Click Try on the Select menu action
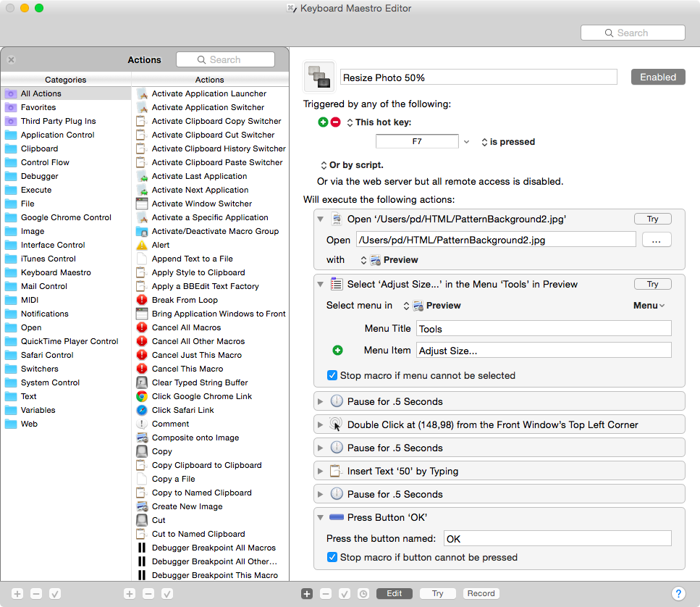700x607 pixels. 653,284
